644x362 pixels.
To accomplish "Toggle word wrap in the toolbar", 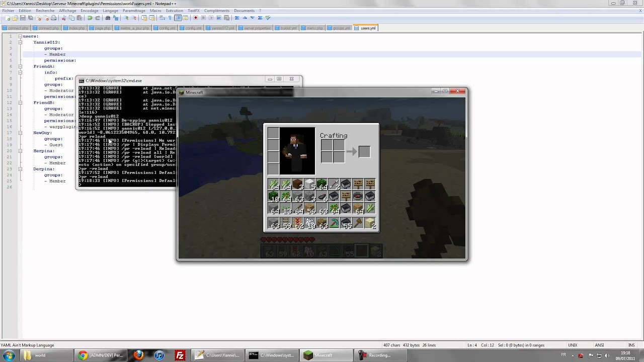I will [162, 18].
